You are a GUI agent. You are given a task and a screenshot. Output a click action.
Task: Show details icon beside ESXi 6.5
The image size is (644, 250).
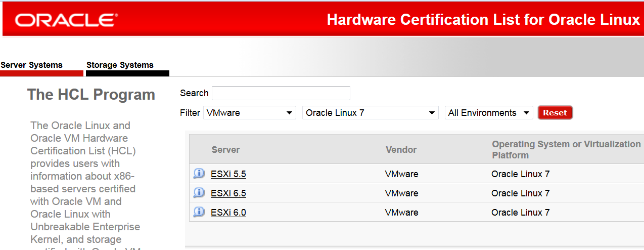199,193
